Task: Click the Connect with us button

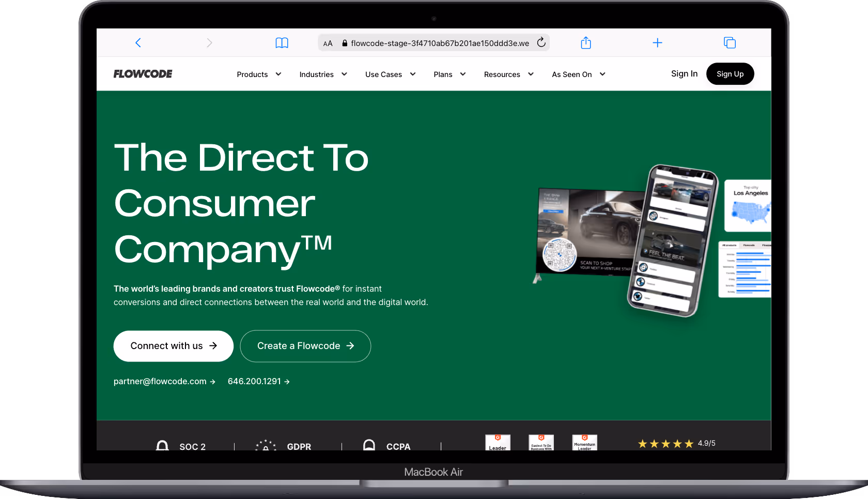Action: [x=174, y=346]
